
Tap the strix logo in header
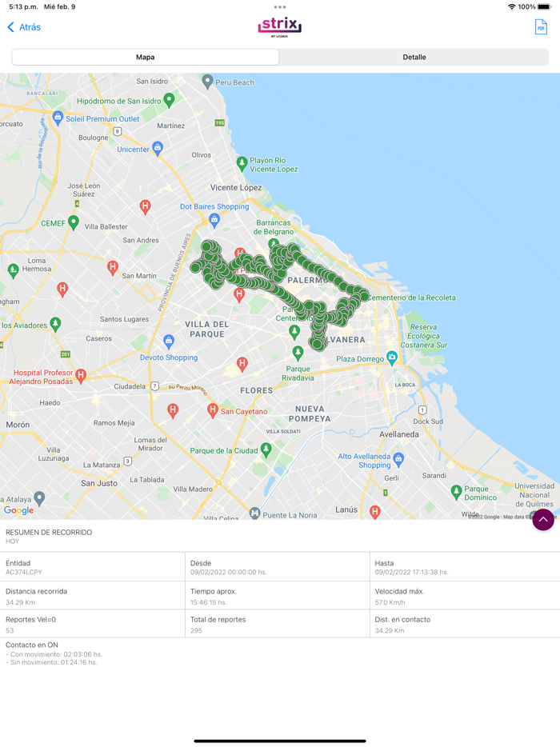[x=280, y=27]
